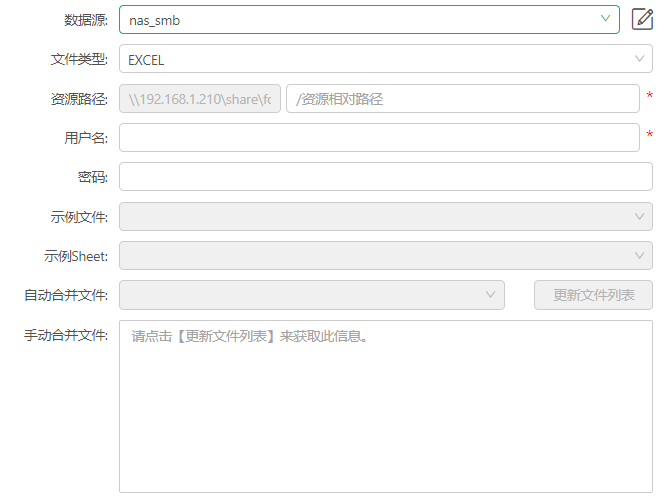Screen dimensions: 667x500
Task: Click the 示例Sheet label
Action: click(x=76, y=256)
